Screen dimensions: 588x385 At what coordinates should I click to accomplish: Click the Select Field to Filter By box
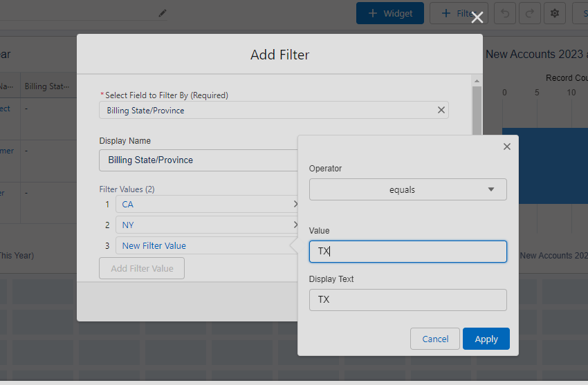click(x=274, y=110)
